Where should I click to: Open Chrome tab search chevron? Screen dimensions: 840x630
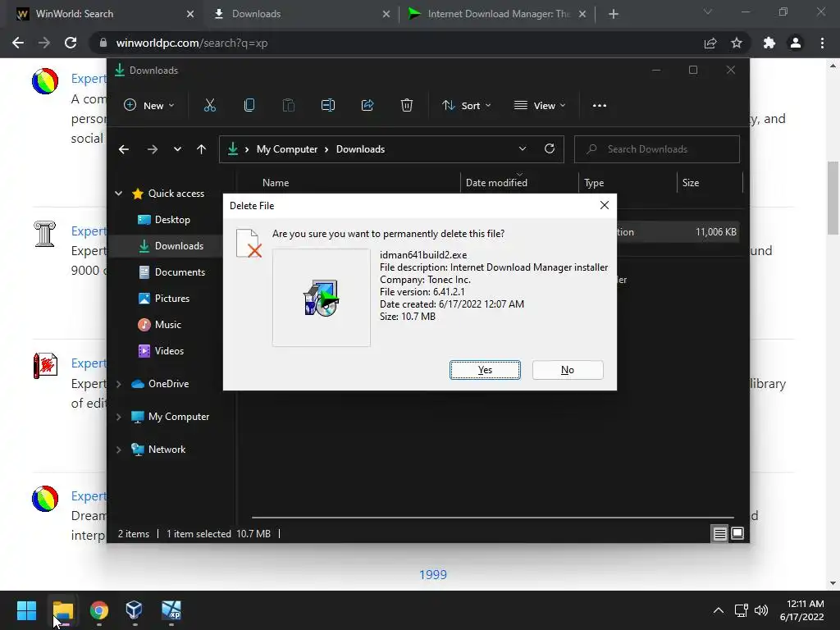click(708, 11)
